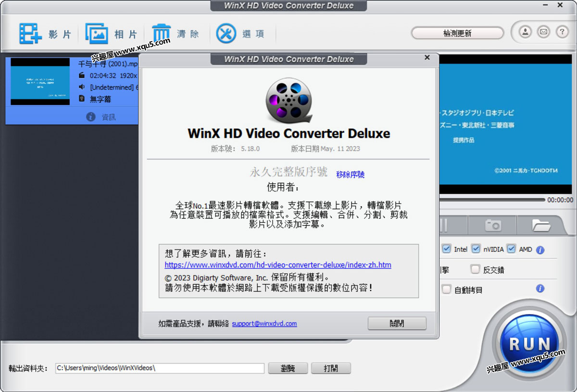The image size is (577, 392).
Task: Select the video thumbnail in file list
Action: [x=40, y=81]
